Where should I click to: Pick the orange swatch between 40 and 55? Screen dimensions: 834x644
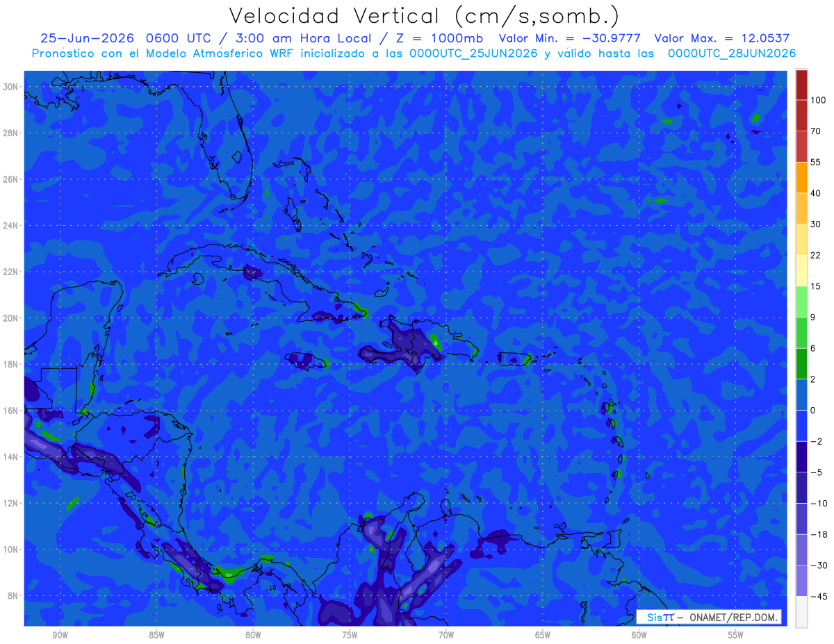(x=801, y=177)
